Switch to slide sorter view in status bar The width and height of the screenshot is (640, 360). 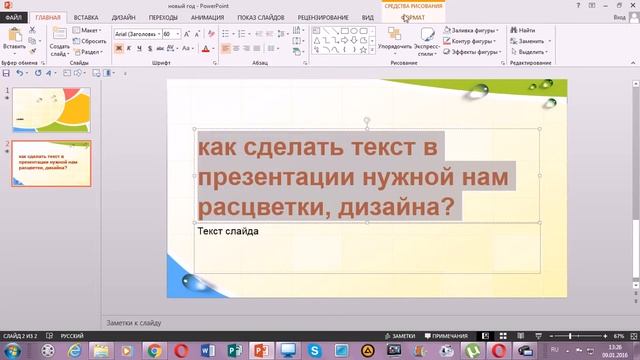pos(503,336)
